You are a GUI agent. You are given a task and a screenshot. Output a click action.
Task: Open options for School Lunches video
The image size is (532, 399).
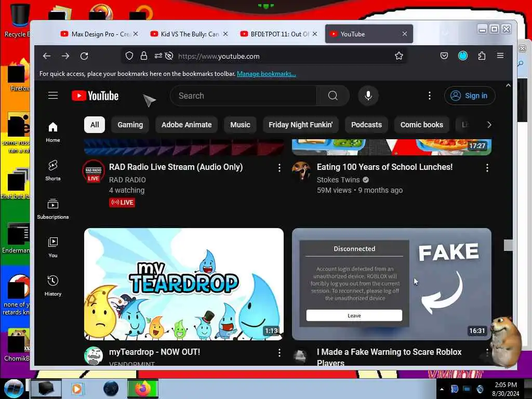(487, 168)
